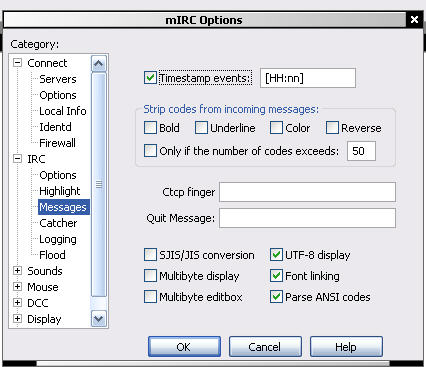Click the category list scroll down arrow
Image resolution: width=426 pixels, height=367 pixels.
tap(99, 319)
